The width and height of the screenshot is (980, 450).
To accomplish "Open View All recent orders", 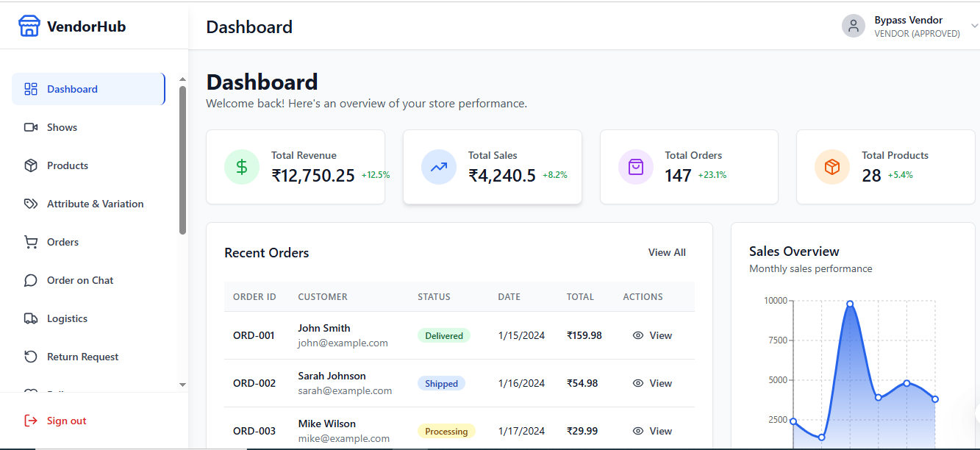I will pos(666,252).
